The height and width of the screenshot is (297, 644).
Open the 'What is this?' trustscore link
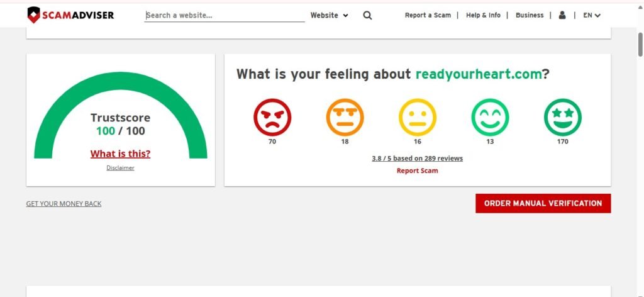(120, 154)
